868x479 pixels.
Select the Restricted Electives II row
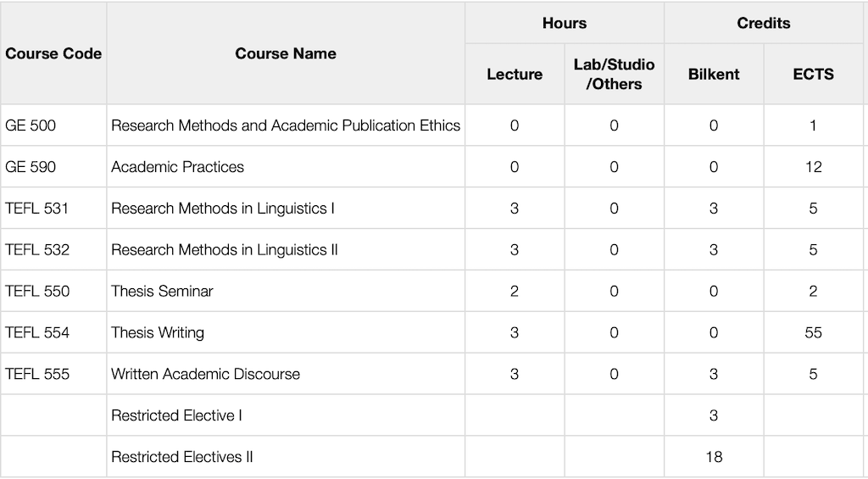tap(181, 457)
